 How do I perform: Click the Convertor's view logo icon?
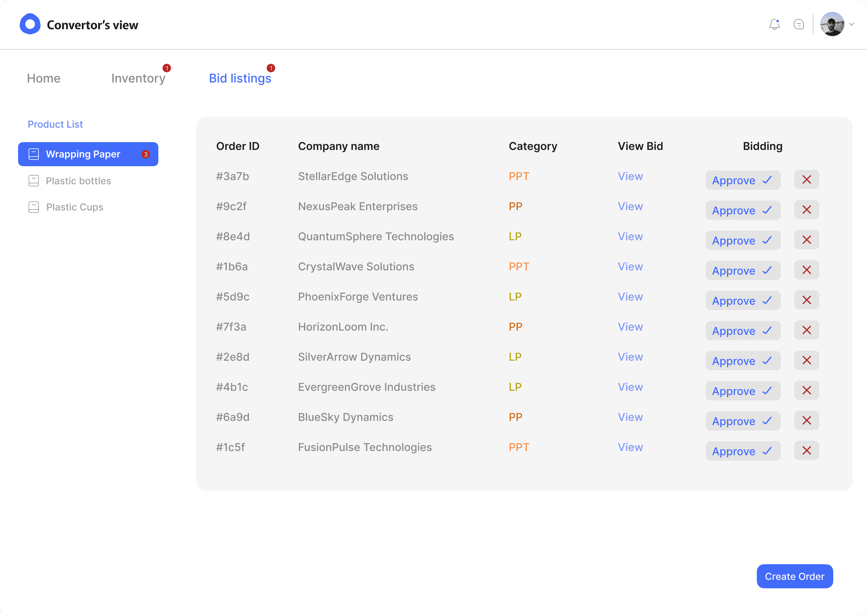[30, 24]
